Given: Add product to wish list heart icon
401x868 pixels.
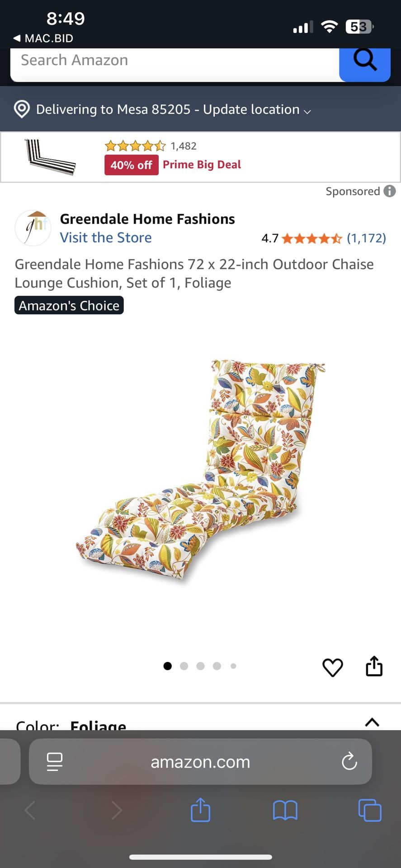Looking at the screenshot, I should (x=333, y=667).
